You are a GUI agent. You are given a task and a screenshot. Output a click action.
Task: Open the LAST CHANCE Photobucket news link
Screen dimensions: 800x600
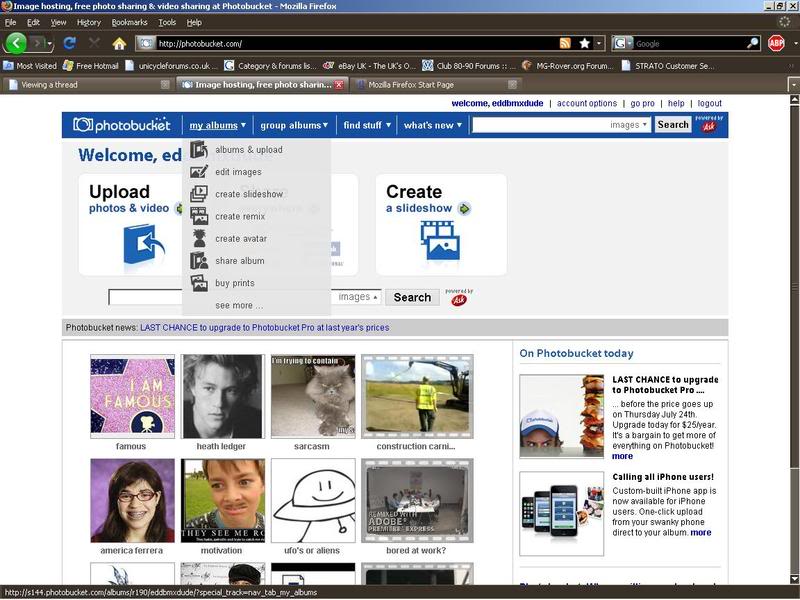tap(265, 328)
